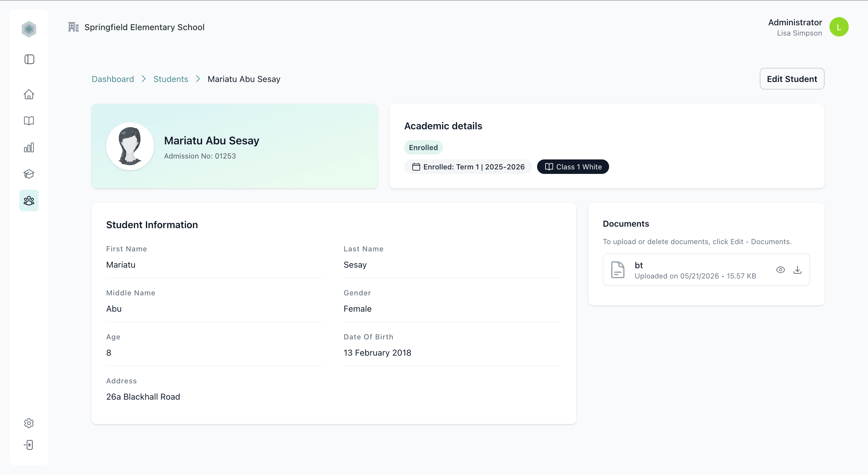Screen dimensions: 868x475
Task: Select the Students people-group sidebar icon
Action: [x=29, y=200]
